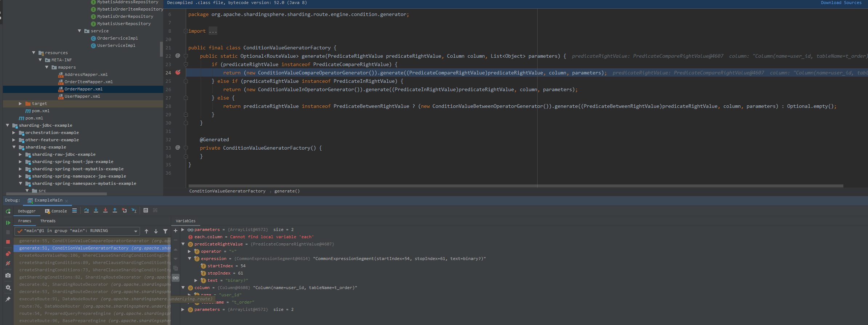Click the gutter icon on line 22

coord(178,56)
